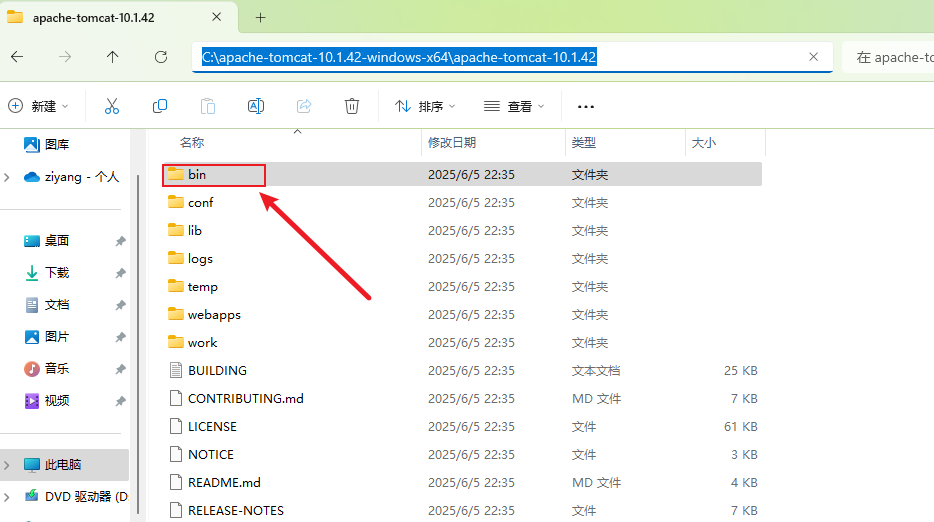Open the 新建 (New) dropdown
Screen dimensions: 934x522
38,106
